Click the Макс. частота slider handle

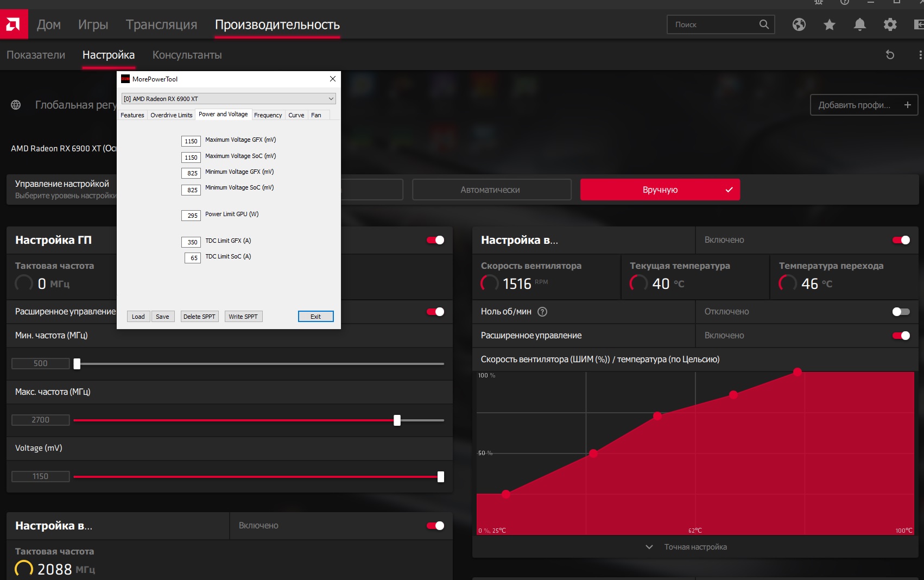tap(397, 420)
